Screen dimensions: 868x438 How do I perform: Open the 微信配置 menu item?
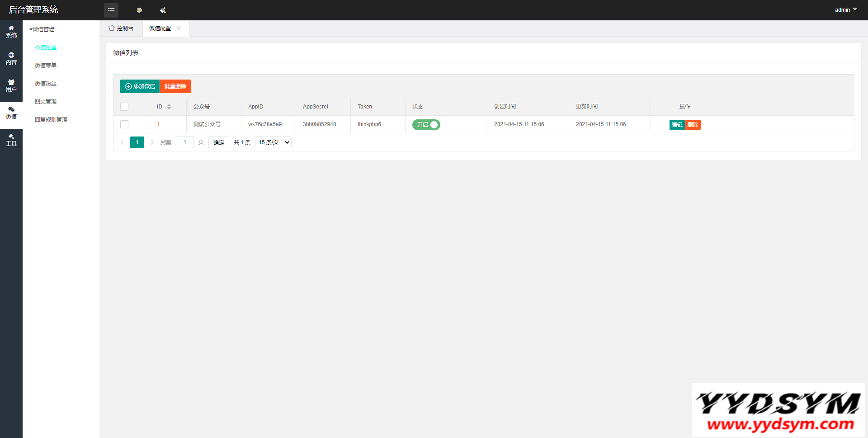(46, 47)
